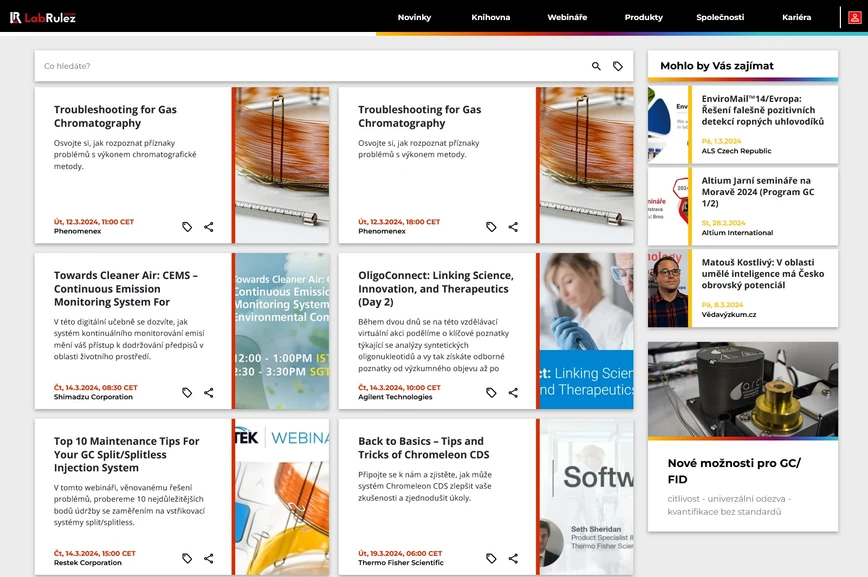
Task: Share the Phenomenex Troubleshooting for Gas Chromatography webinar
Action: coord(208,227)
